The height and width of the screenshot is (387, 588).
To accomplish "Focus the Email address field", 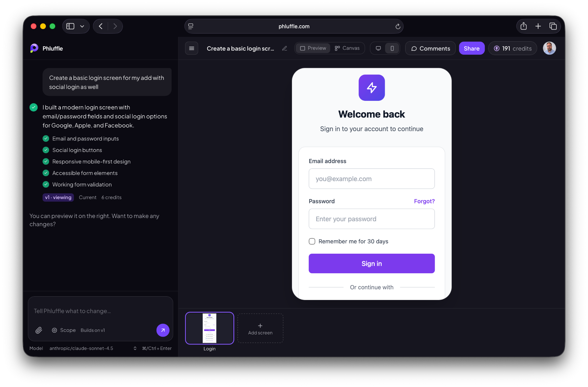I will 372,179.
